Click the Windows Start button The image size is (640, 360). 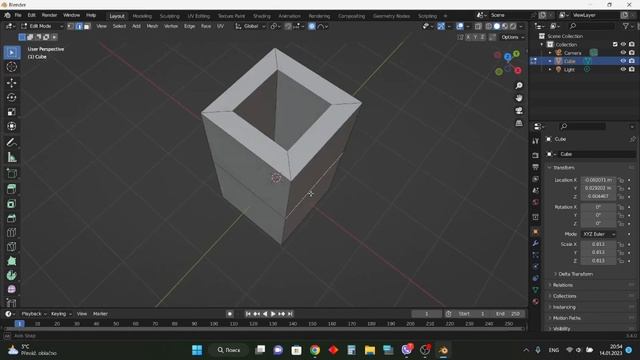(x=197, y=350)
